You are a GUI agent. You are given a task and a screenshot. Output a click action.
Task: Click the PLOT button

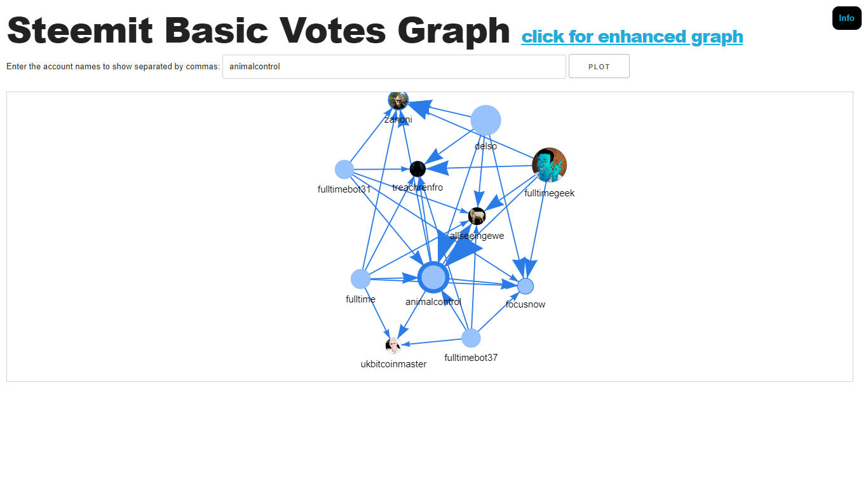pyautogui.click(x=599, y=67)
